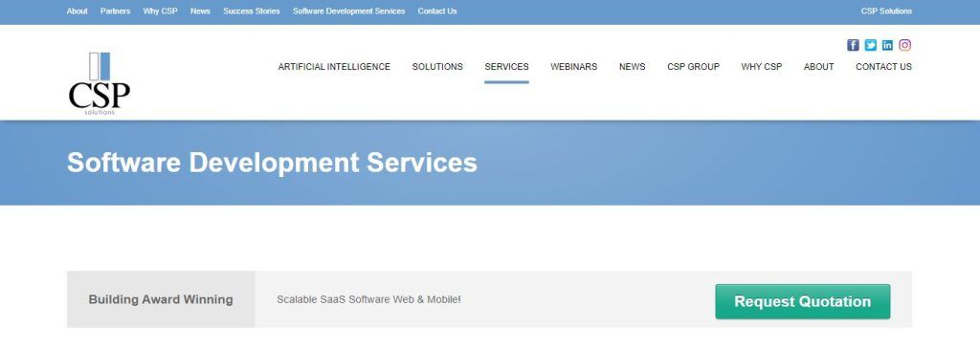Click the Scalable SaaS Software Web & Mobile text
This screenshot has width=980, height=351.
point(368,299)
